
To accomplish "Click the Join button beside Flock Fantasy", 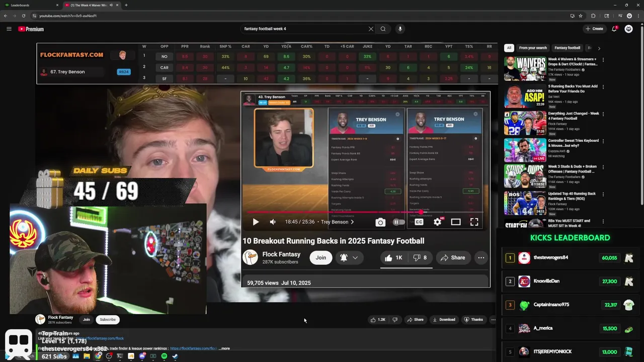I will (321, 257).
